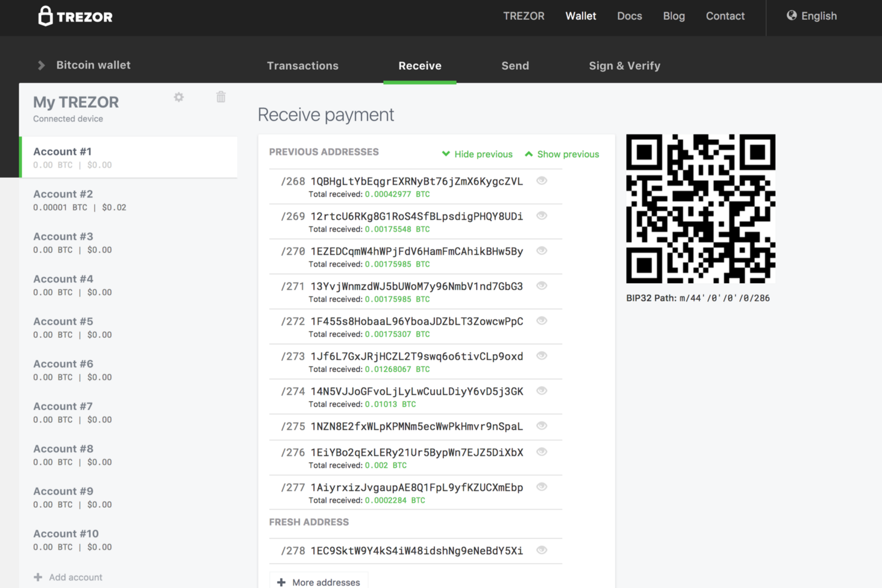Toggle eye icon for address /275
Screen dimensions: 882x588
coord(542,425)
